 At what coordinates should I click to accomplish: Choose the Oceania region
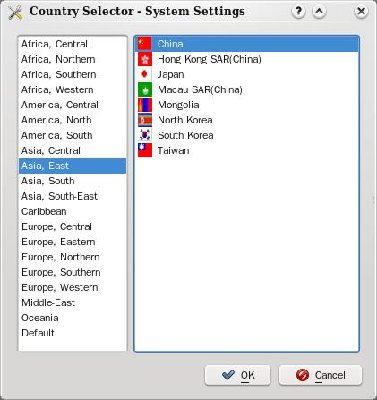pos(72,318)
